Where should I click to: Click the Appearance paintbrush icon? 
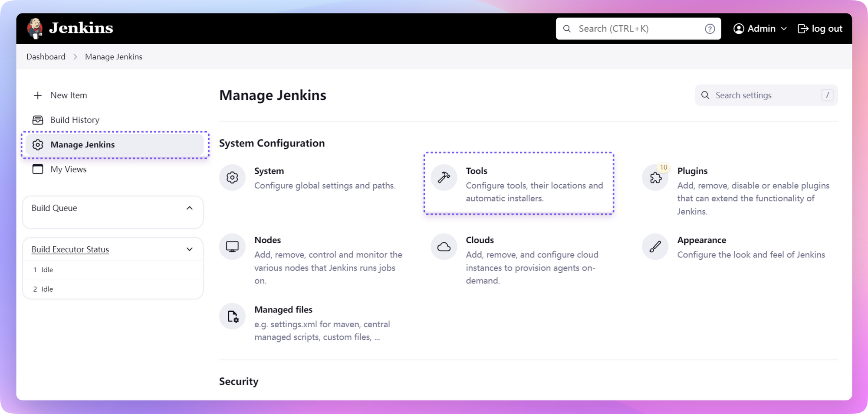point(655,247)
